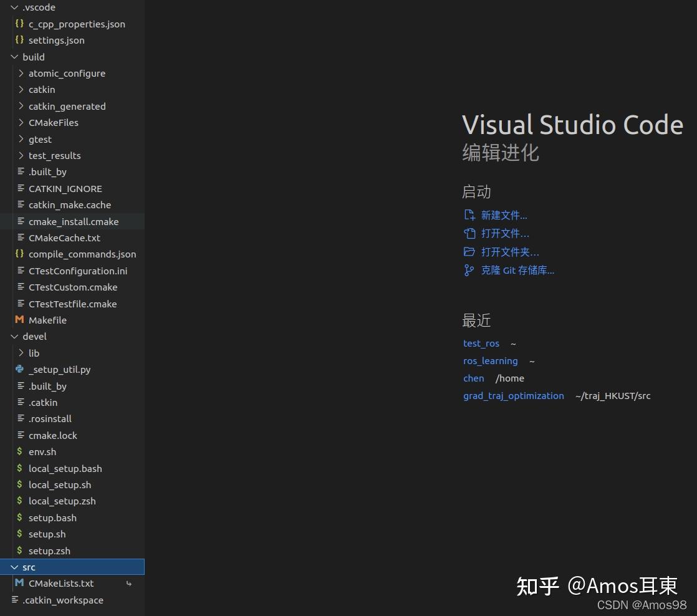The width and height of the screenshot is (697, 616).
Task: Open the Makefile via its M icon
Action: coord(19,320)
